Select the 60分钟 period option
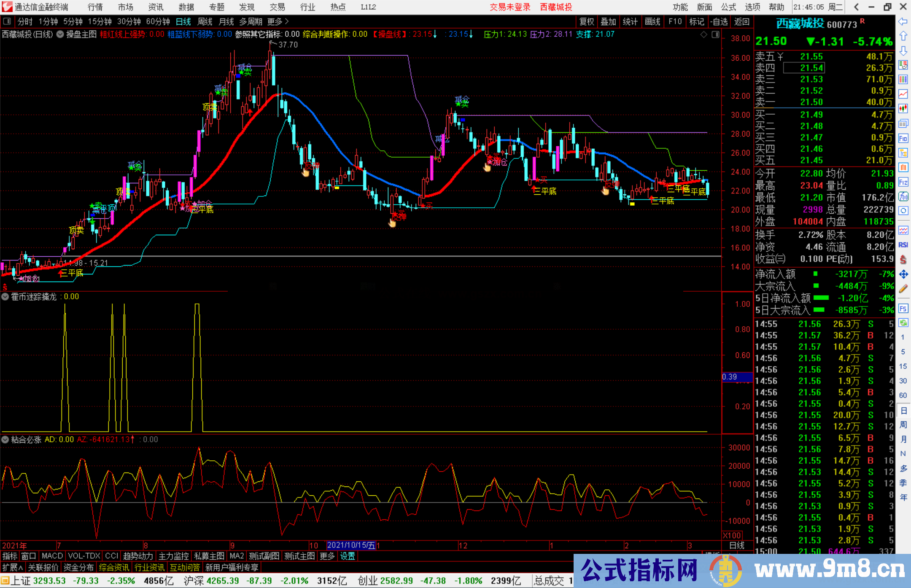The image size is (911, 588). point(158,21)
